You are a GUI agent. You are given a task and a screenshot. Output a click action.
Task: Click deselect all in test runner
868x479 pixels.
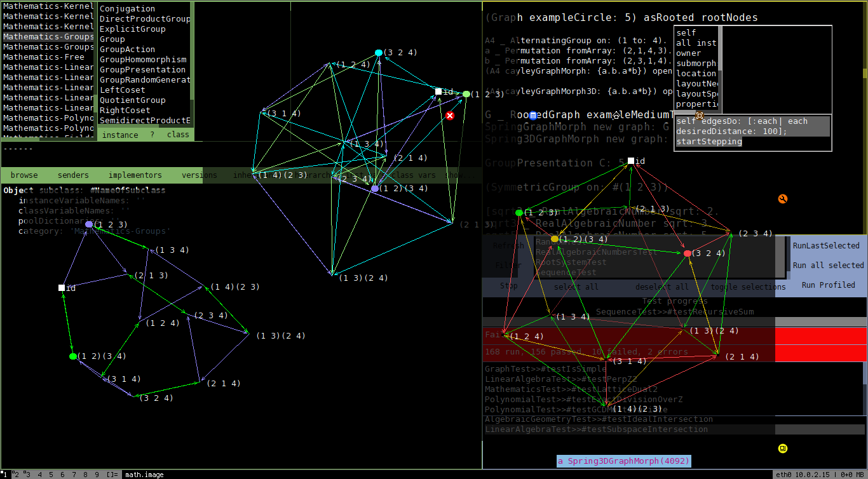click(x=661, y=287)
